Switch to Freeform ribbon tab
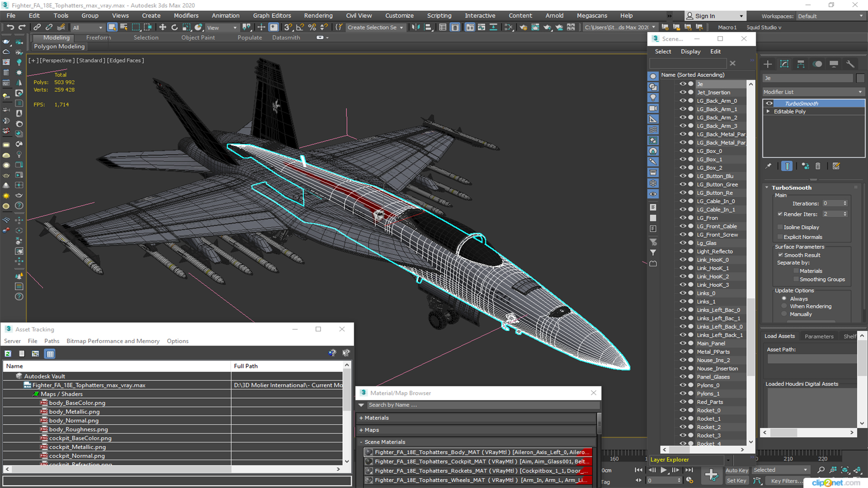The width and height of the screenshot is (868, 488). tap(99, 38)
